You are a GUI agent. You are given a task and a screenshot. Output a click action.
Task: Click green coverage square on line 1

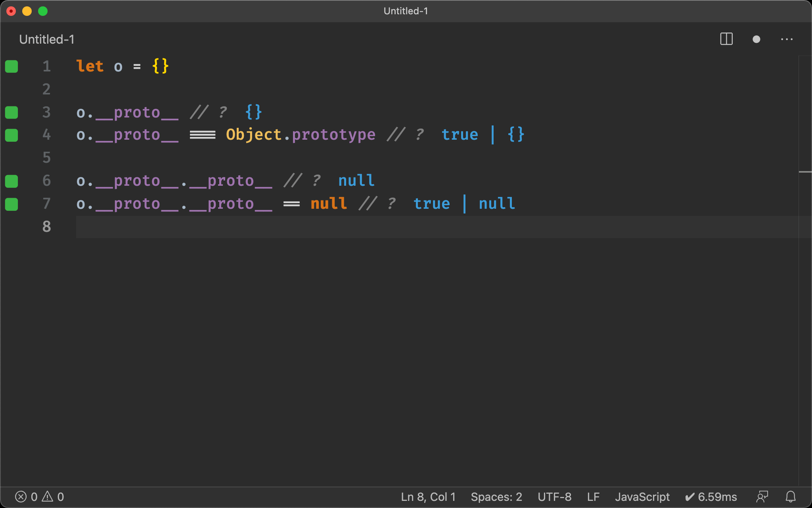point(11,66)
